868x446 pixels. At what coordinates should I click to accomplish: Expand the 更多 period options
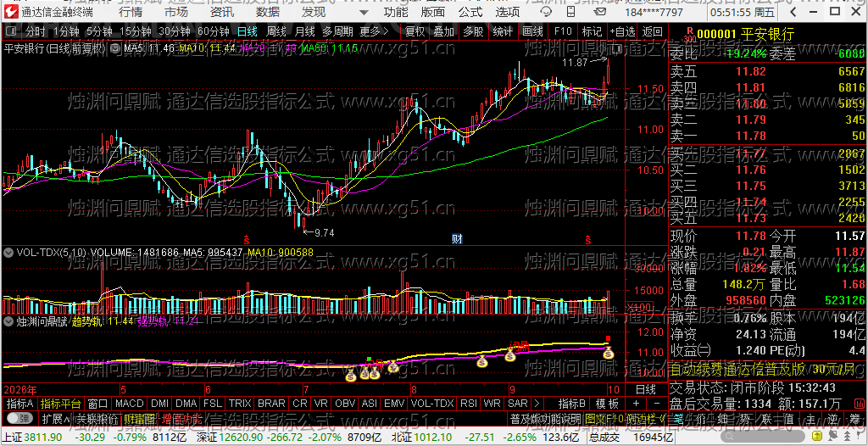pos(374,31)
